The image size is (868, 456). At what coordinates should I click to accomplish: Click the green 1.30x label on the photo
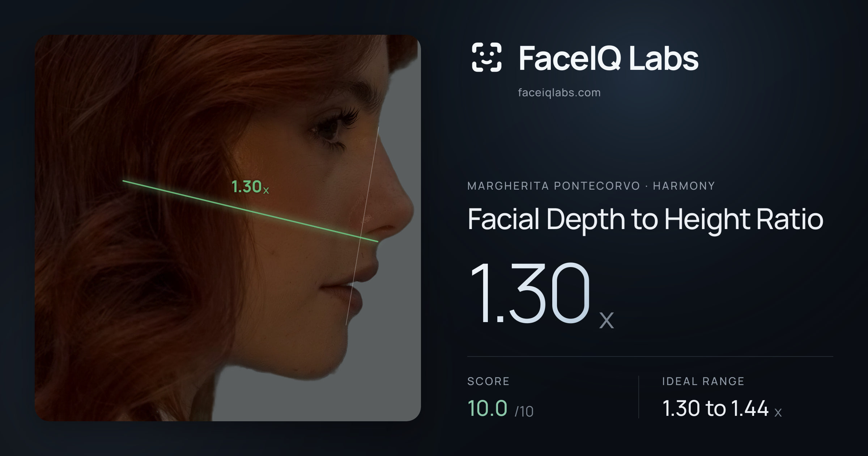point(250,187)
